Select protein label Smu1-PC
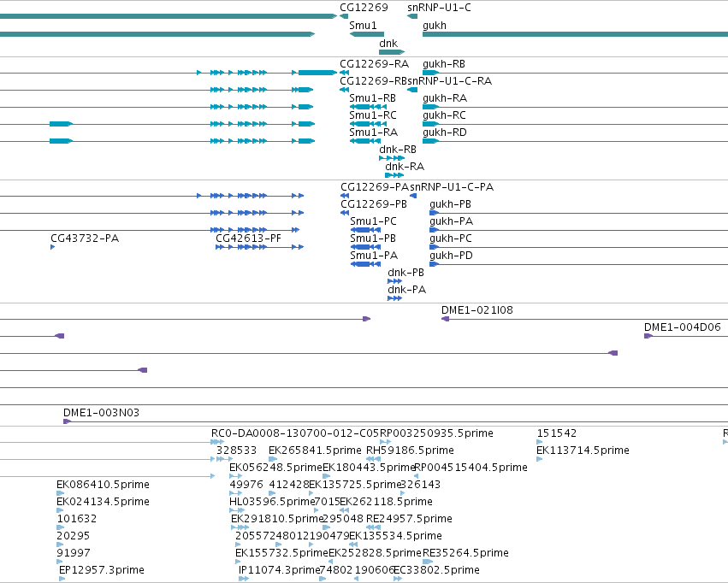This screenshot has width=728, height=583. point(373,221)
